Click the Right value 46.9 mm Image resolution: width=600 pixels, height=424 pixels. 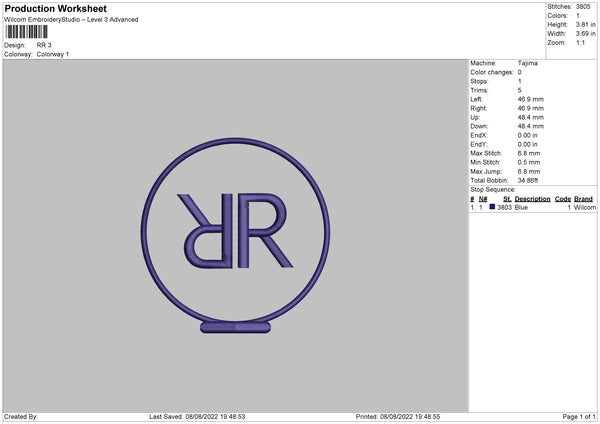pos(531,108)
